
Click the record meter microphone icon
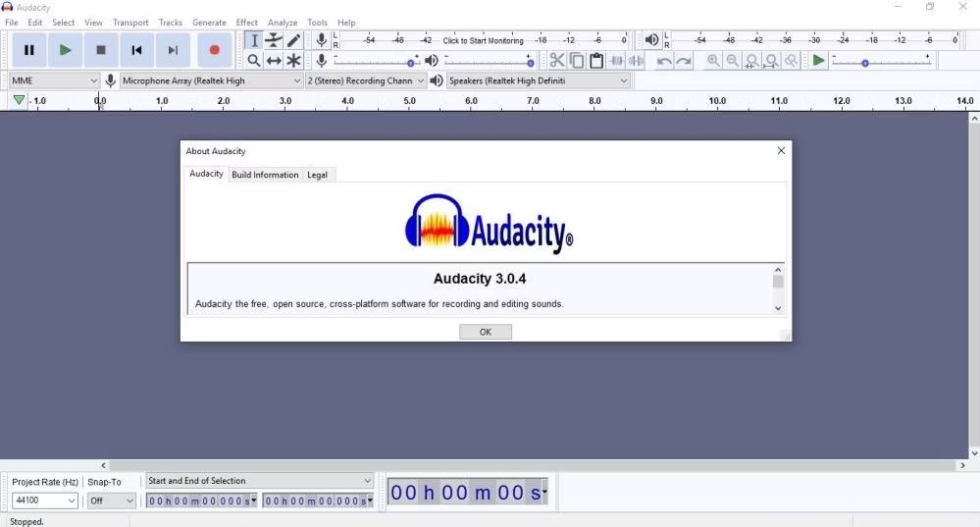point(321,40)
